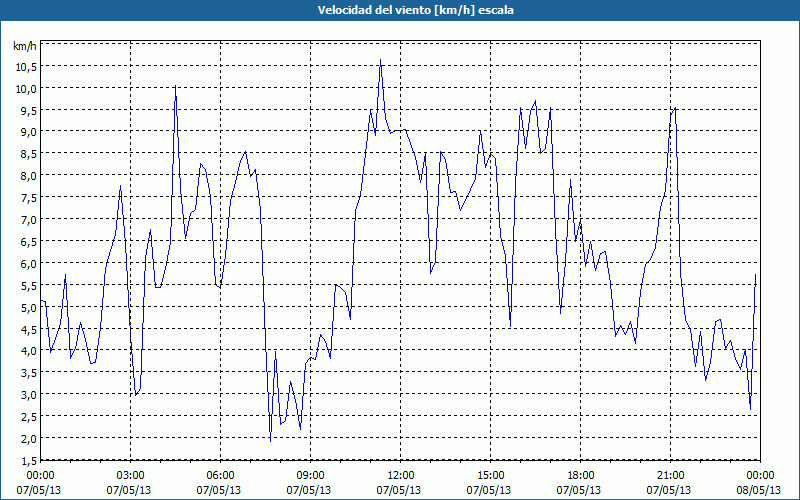Screen dimensions: 800x500
Task: Pick the '4,0' axis value
Action: click(x=29, y=351)
